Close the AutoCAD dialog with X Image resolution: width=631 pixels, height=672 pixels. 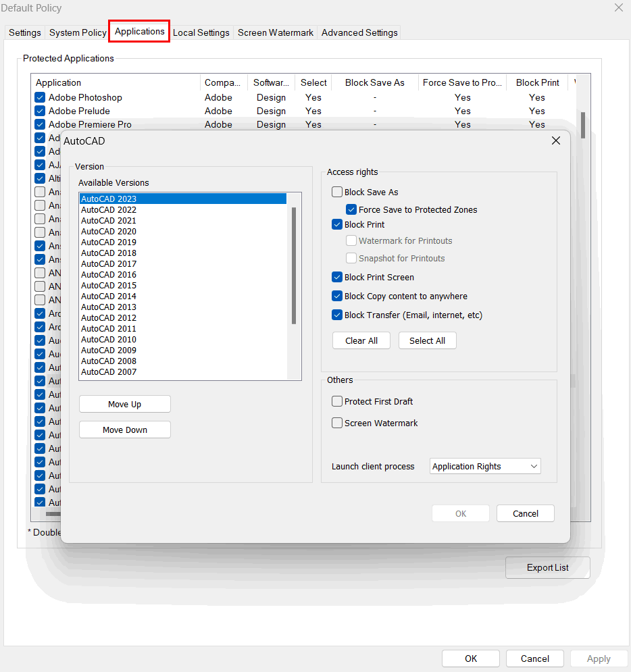click(x=555, y=141)
